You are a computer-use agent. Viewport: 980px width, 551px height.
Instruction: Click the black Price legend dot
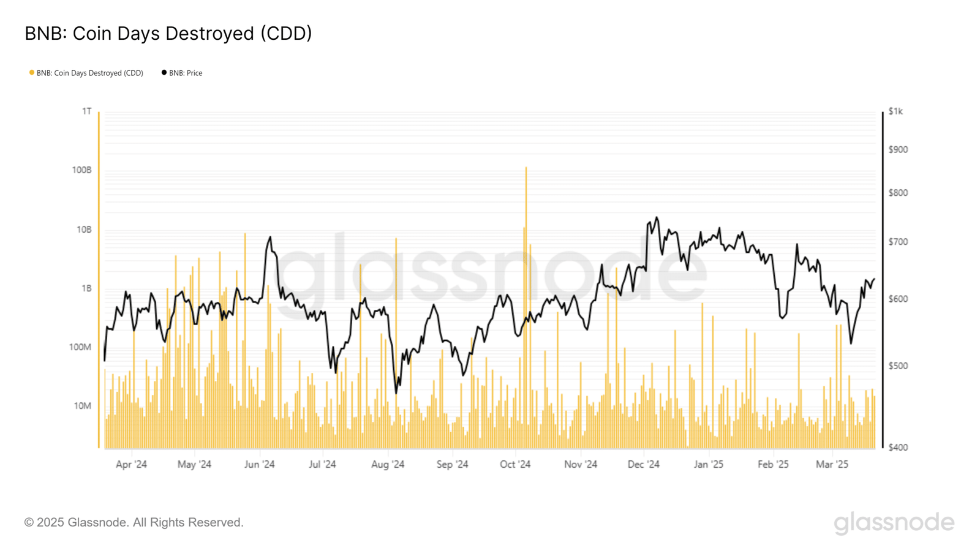164,73
